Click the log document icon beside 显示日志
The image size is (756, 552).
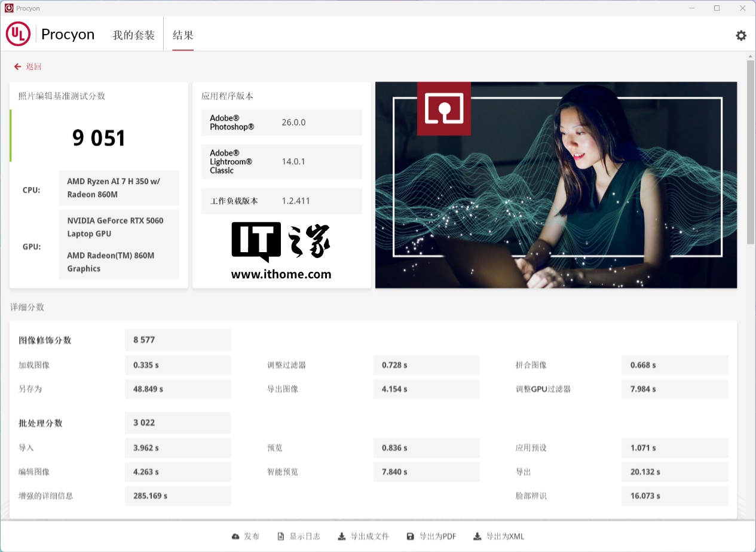click(x=280, y=536)
